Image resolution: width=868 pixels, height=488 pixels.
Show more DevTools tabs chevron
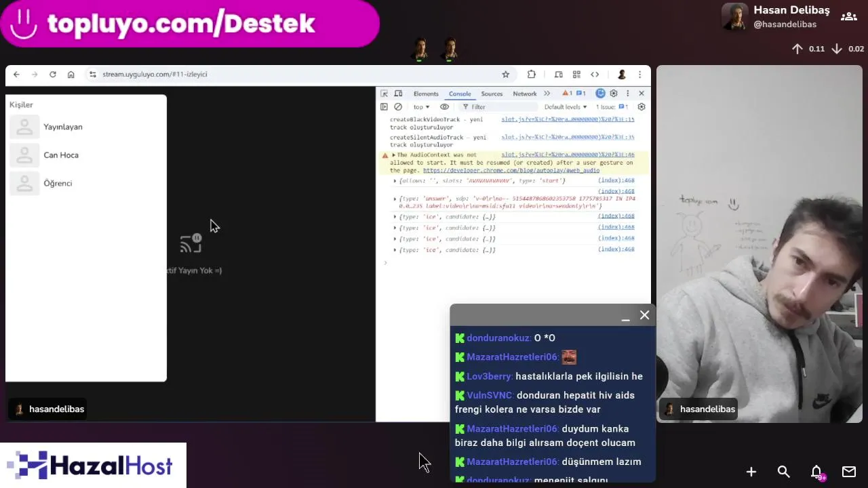click(547, 94)
